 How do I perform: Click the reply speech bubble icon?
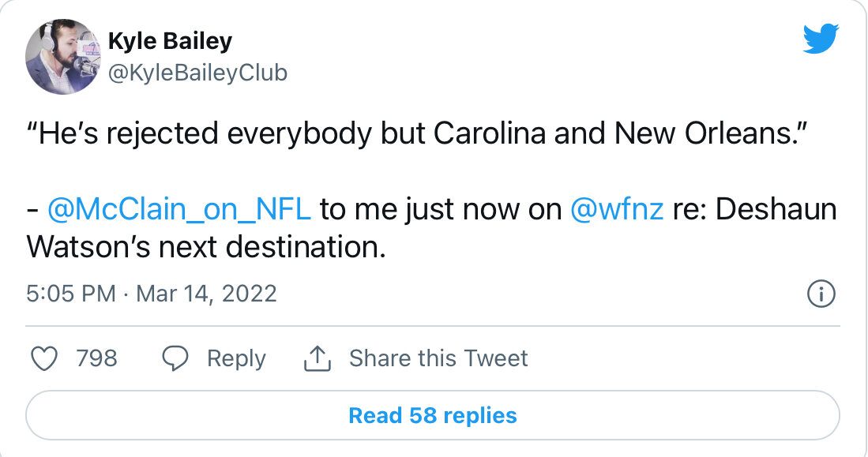(x=175, y=358)
